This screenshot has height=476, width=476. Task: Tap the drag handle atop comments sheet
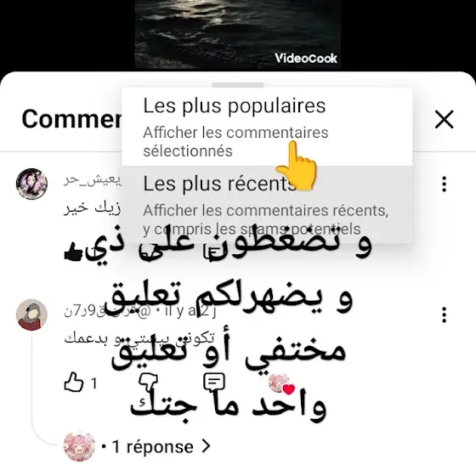point(238,85)
